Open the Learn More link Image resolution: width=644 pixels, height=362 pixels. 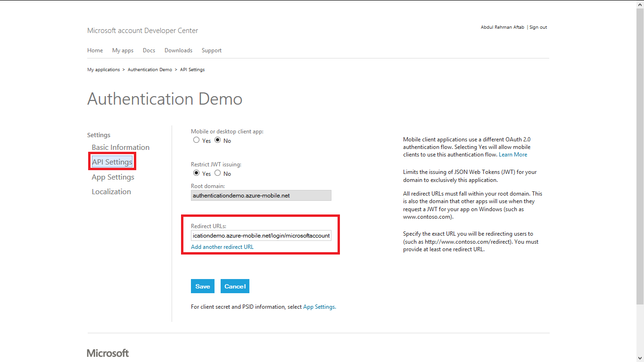coord(513,155)
